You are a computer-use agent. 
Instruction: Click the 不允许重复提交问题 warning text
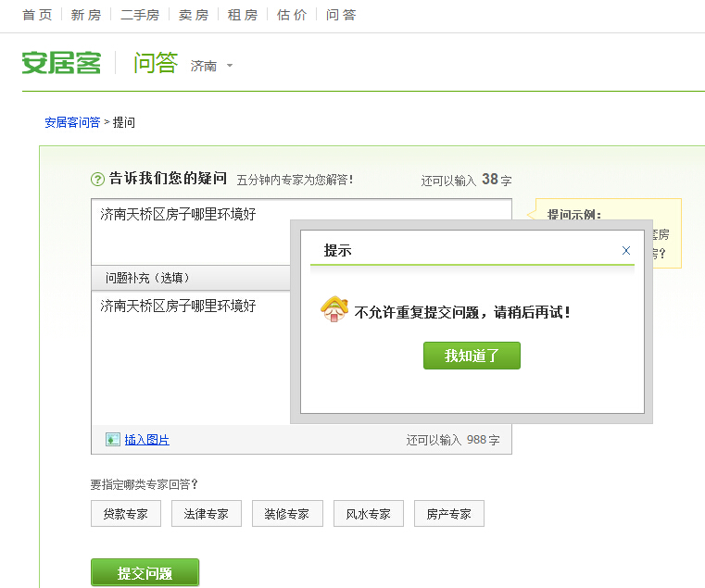pos(462,312)
